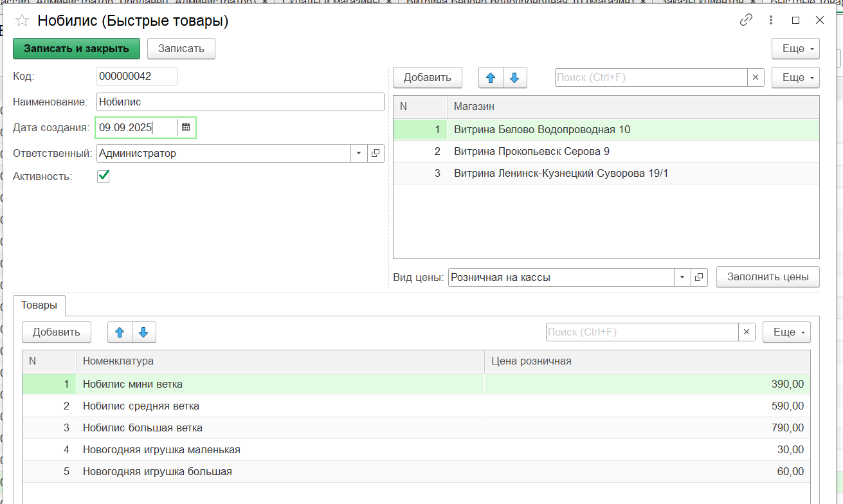Open calendar picker for Дата создания
The width and height of the screenshot is (843, 504).
point(186,127)
